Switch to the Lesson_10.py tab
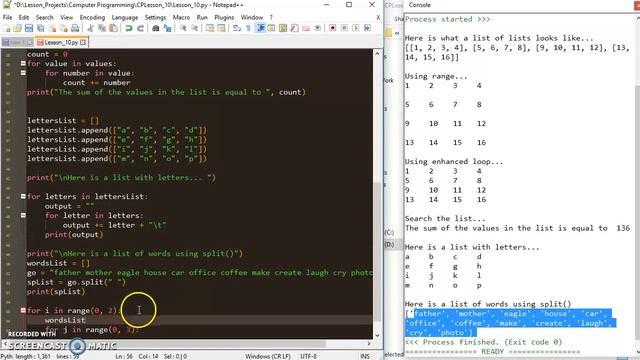This screenshot has width=640, height=360. pyautogui.click(x=61, y=42)
